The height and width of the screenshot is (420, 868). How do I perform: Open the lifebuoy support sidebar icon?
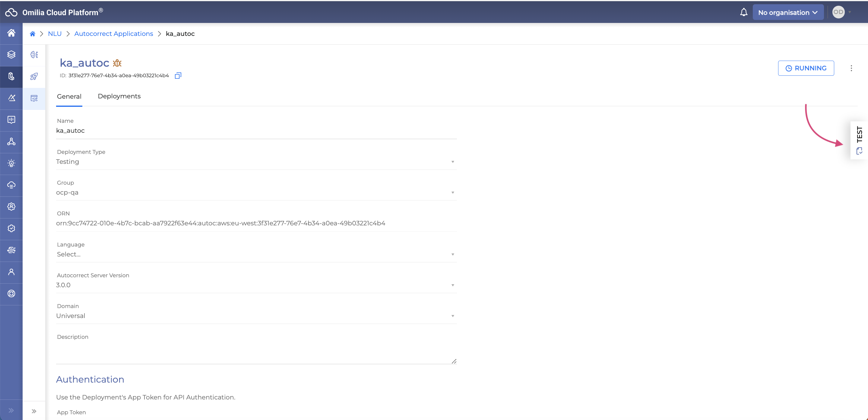click(x=11, y=294)
